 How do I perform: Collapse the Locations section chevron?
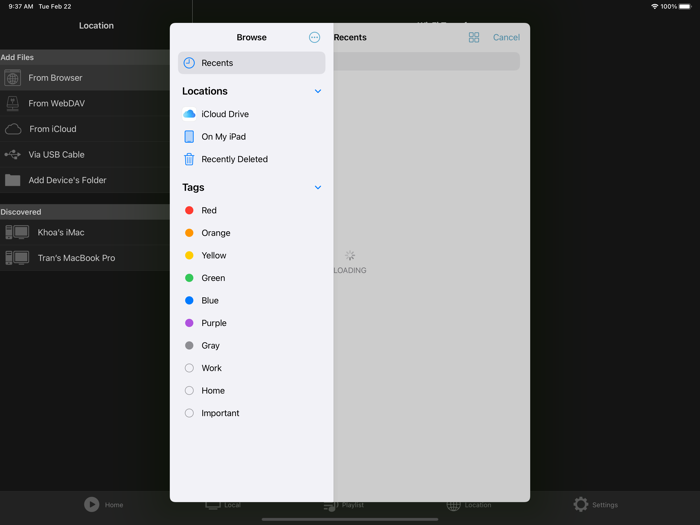pyautogui.click(x=318, y=91)
